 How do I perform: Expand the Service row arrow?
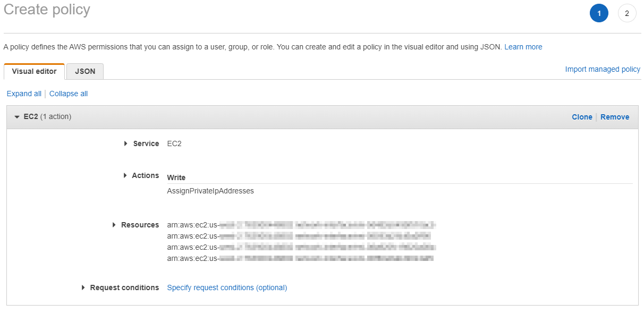pos(126,143)
